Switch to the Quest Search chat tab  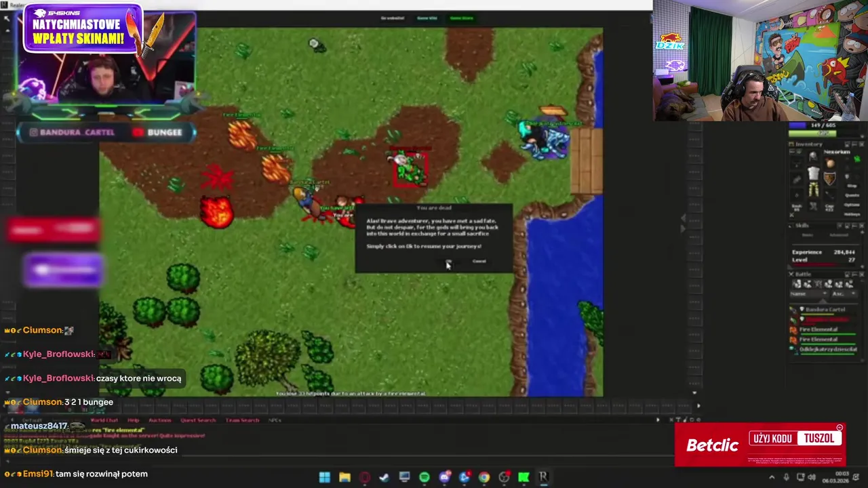[198, 420]
